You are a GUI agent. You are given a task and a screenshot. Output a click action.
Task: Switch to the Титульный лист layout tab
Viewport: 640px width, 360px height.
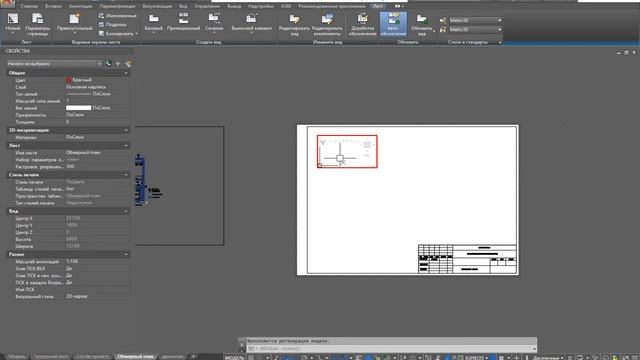click(x=51, y=356)
